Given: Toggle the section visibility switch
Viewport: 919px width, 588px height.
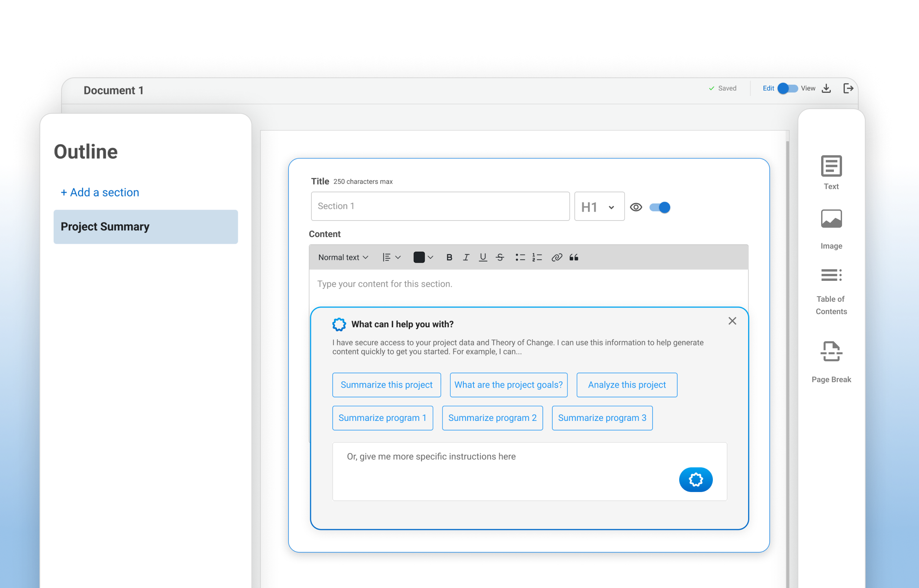Looking at the screenshot, I should tap(660, 207).
